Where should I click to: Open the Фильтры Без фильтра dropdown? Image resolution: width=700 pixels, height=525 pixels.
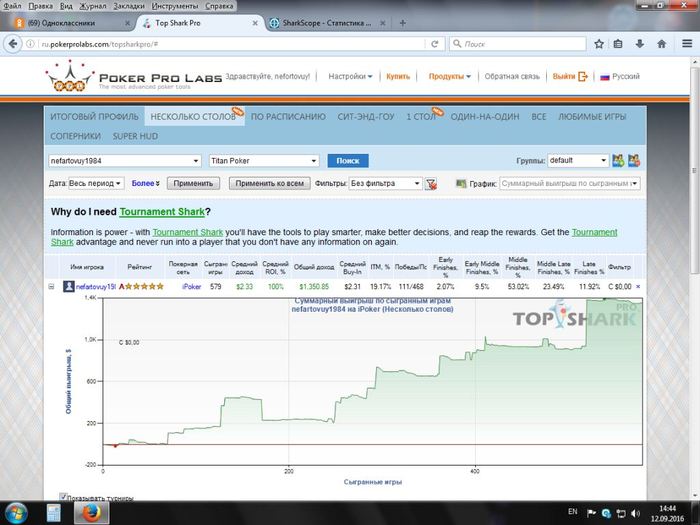coord(385,183)
